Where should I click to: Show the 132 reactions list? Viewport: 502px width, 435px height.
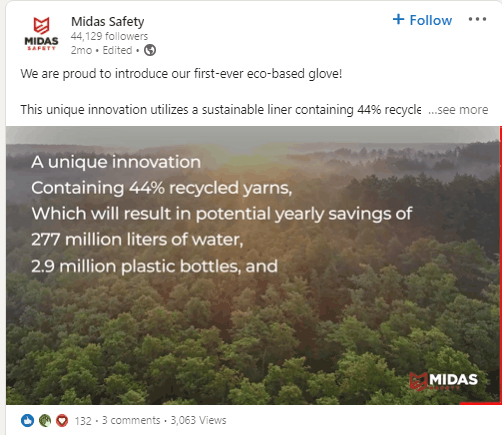[83, 421]
